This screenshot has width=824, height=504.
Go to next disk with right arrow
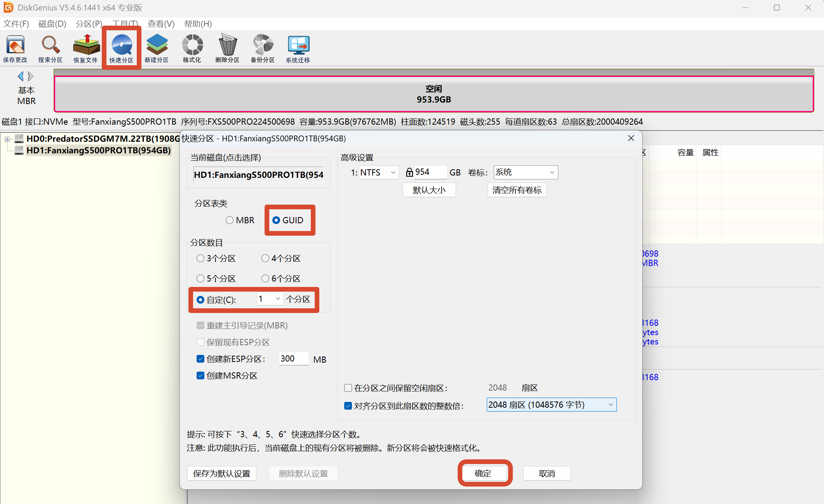[x=31, y=76]
